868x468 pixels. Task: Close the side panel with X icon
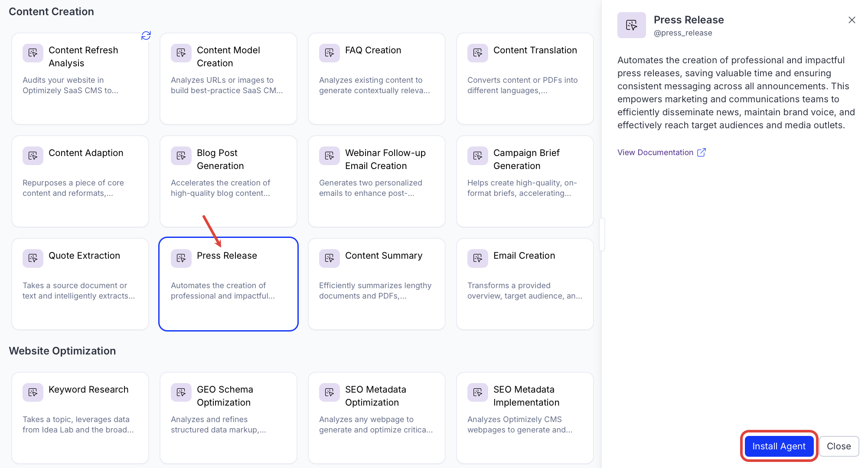[x=852, y=20]
